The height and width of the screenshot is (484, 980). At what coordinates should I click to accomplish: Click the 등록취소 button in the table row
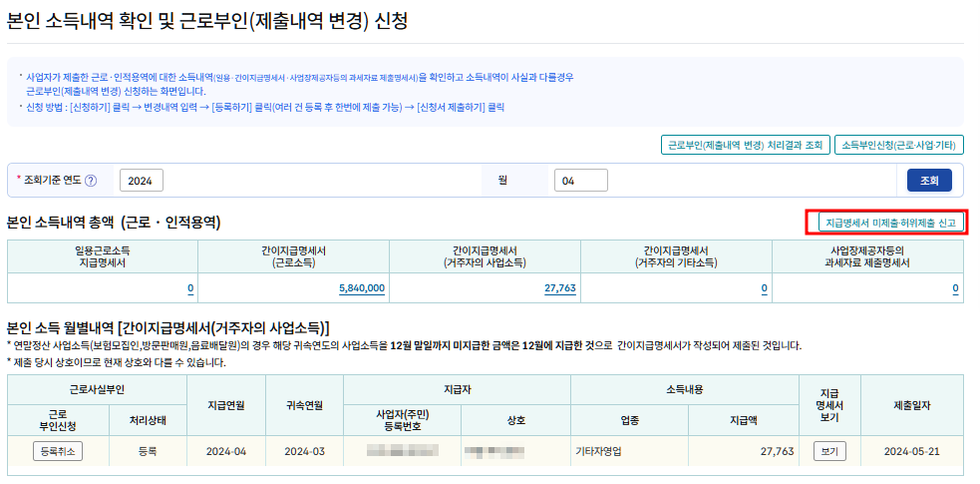(x=58, y=451)
